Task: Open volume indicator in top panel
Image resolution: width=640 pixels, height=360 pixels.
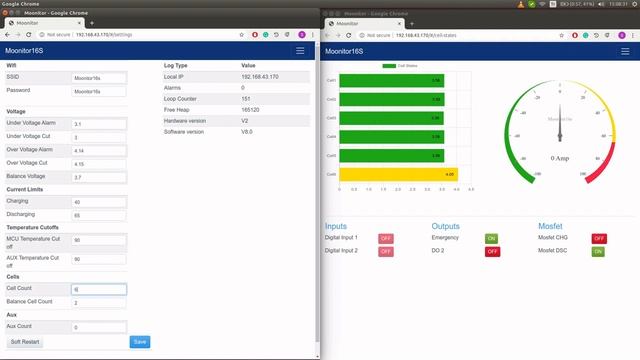Action: tap(601, 4)
